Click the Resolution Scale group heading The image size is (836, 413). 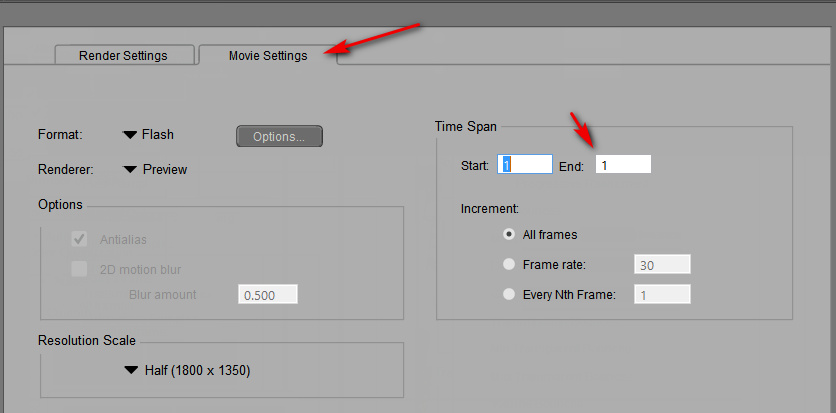point(86,341)
